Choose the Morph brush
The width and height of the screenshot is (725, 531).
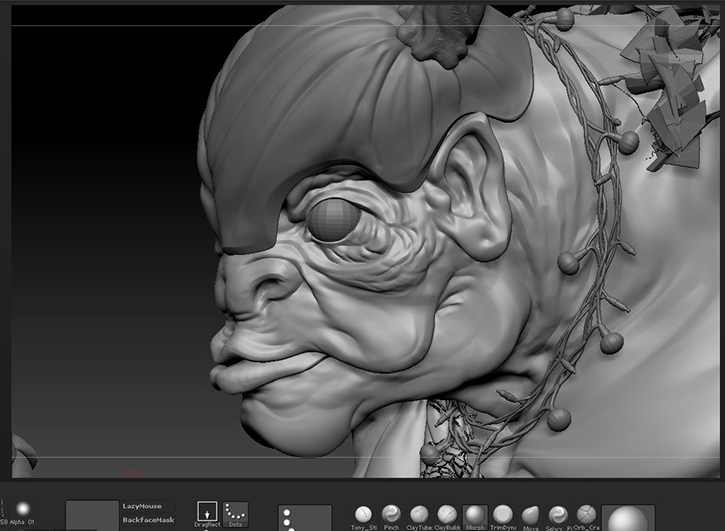(x=475, y=517)
